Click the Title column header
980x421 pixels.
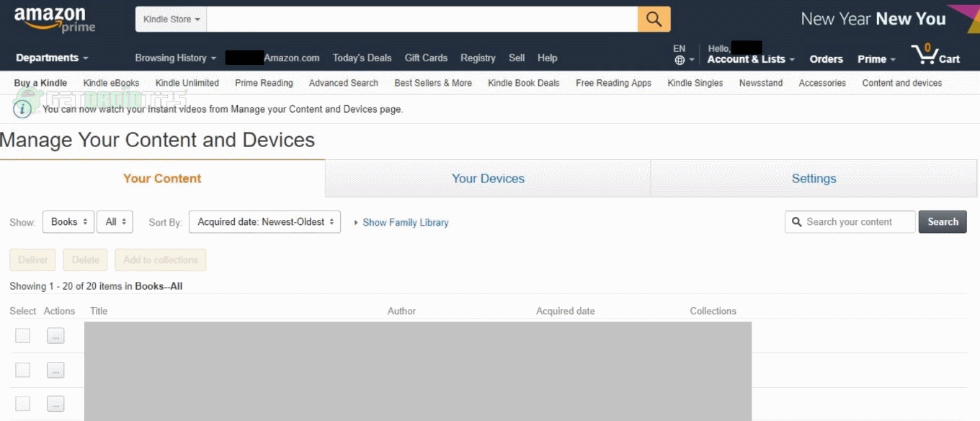[99, 311]
